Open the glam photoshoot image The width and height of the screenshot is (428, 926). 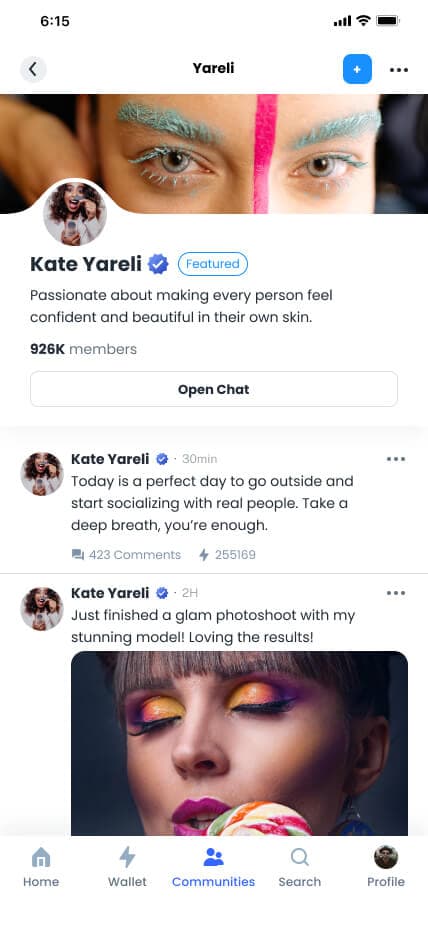pyautogui.click(x=239, y=744)
